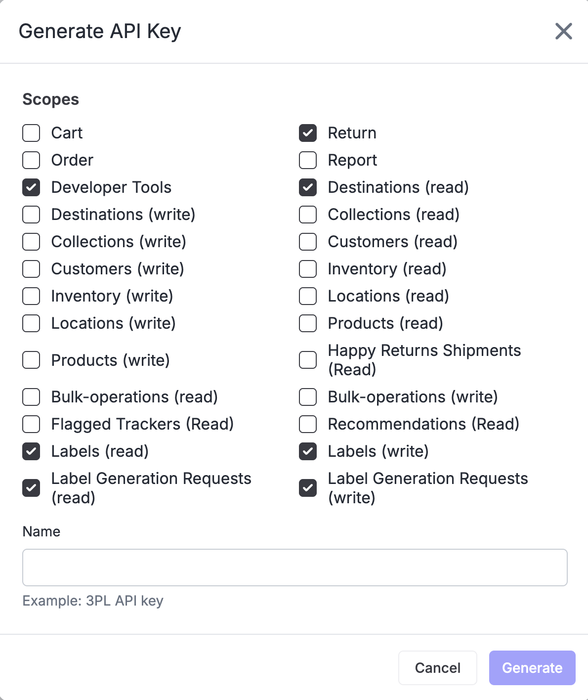This screenshot has width=588, height=700.
Task: Enable Inventory (read) scope
Action: click(x=308, y=269)
